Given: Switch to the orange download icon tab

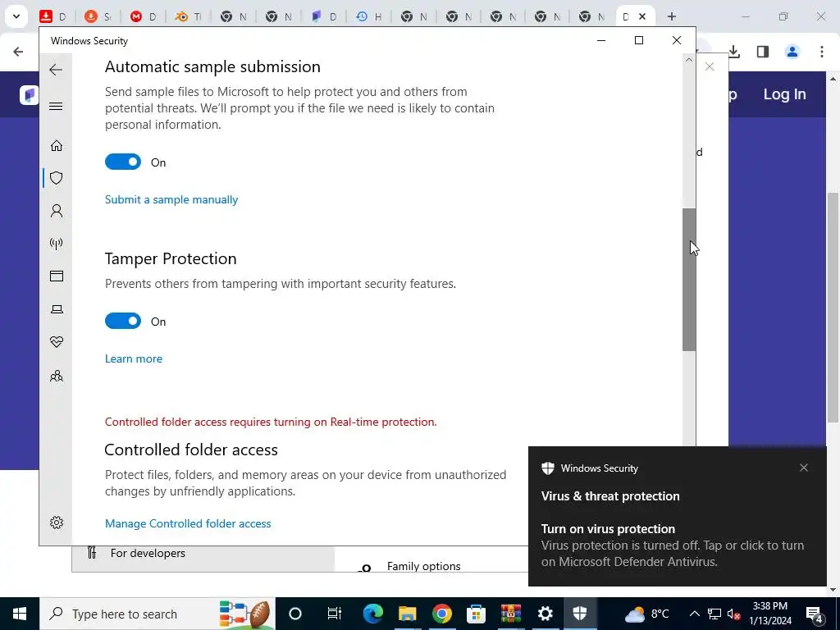Looking at the screenshot, I should [98, 16].
